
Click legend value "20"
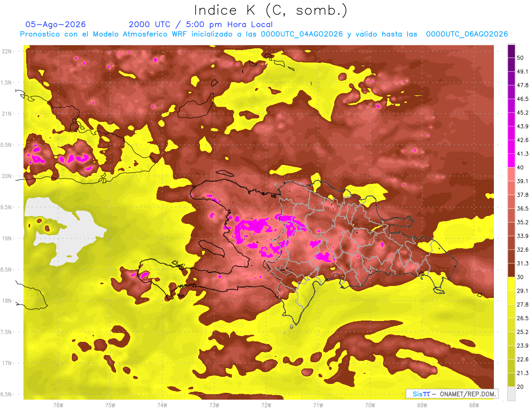click(520, 387)
